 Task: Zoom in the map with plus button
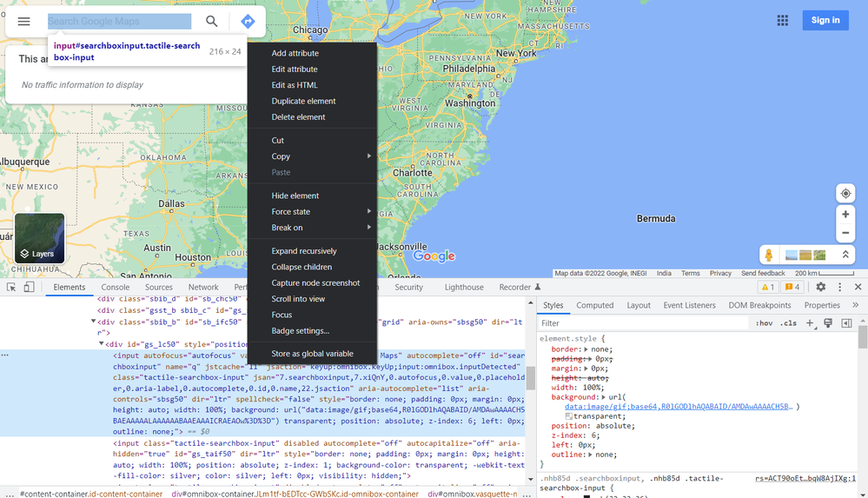click(845, 214)
